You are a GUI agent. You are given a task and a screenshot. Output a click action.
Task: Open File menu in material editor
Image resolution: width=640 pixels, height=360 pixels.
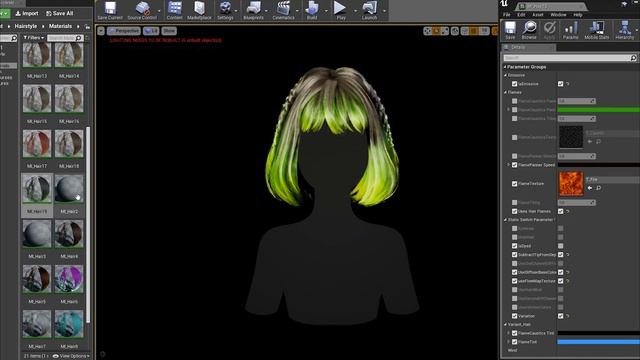(x=507, y=15)
